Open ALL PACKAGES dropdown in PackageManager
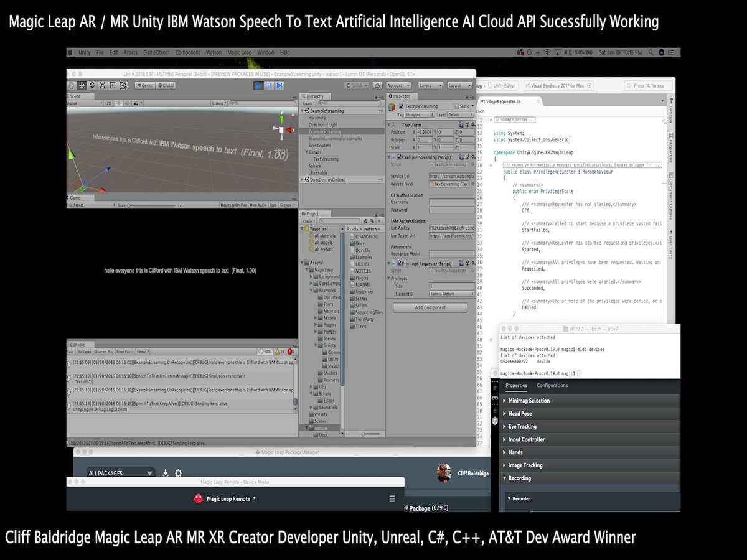Image resolution: width=747 pixels, height=560 pixels. point(120,473)
